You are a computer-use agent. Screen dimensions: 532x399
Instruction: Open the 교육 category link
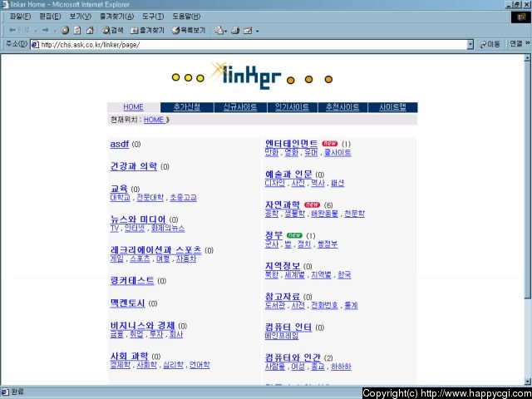tap(119, 189)
